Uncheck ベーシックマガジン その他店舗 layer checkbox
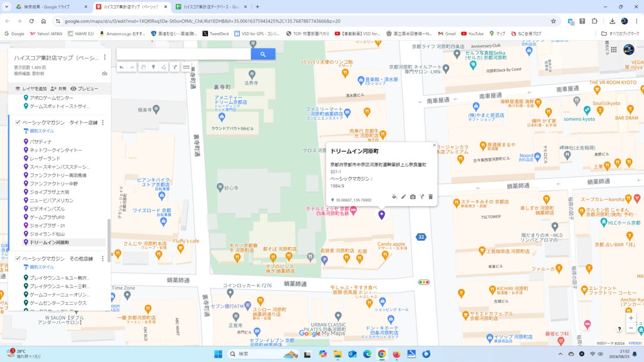Screen dimensions: 644x362 click(18, 258)
